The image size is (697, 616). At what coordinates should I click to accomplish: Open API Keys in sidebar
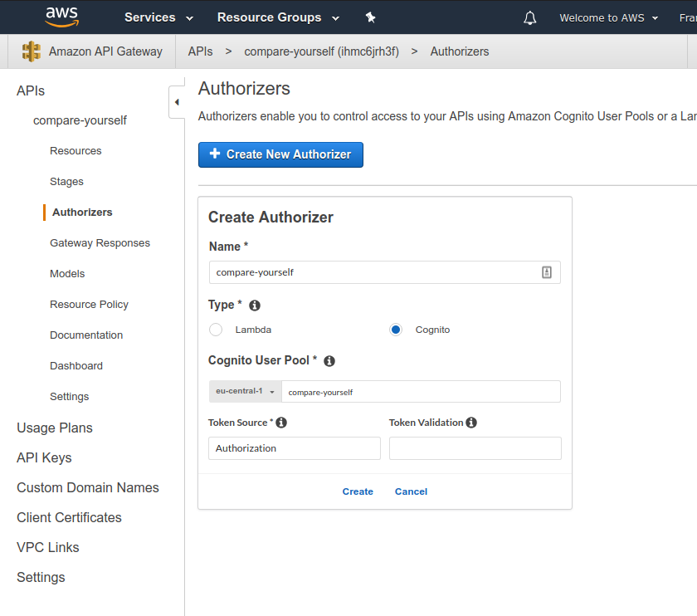pos(44,457)
